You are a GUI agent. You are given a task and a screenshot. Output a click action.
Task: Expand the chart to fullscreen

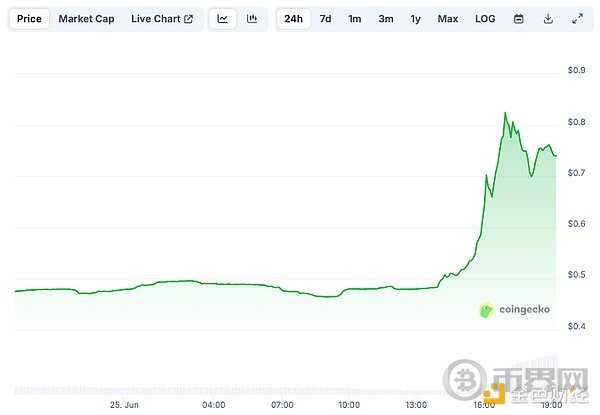577,19
